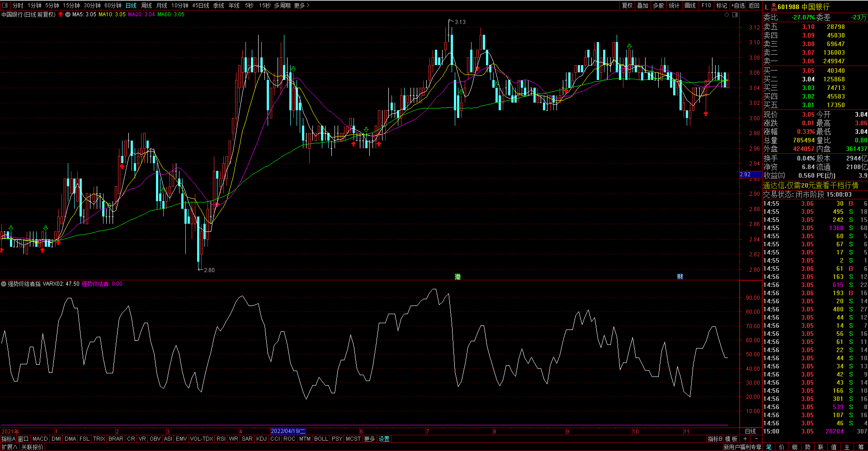Click 通达信仅需20元查看千档行情 promo link
Viewport: 868px width, 452px height.
tap(811, 185)
